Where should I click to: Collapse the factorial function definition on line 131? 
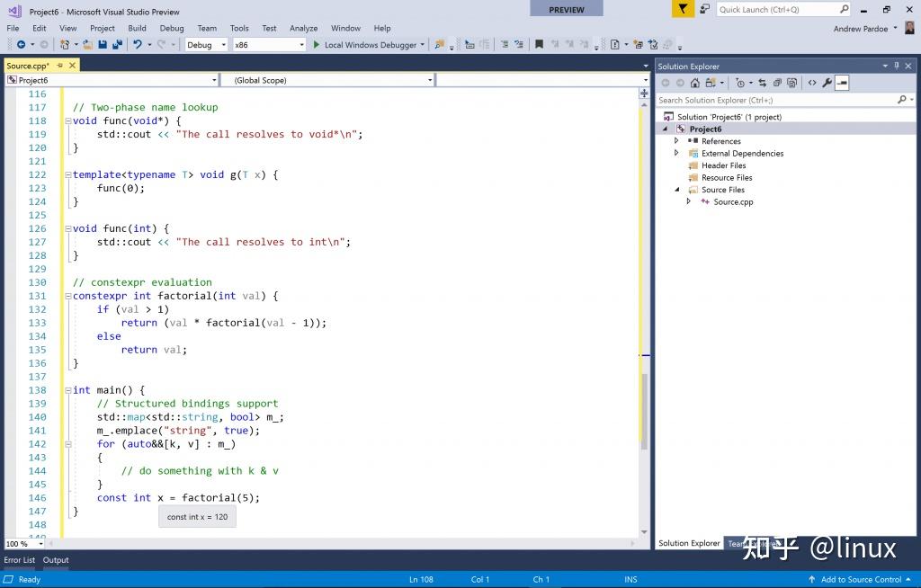(x=67, y=296)
